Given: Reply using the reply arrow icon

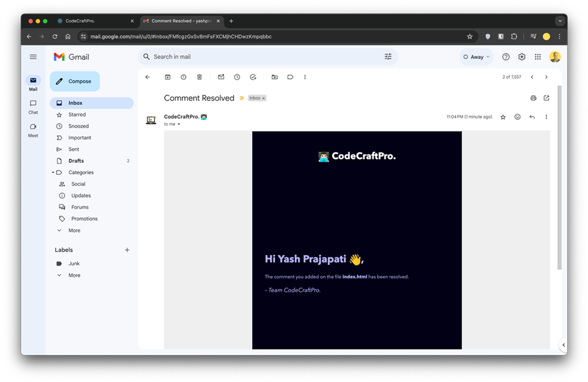Looking at the screenshot, I should [x=532, y=117].
